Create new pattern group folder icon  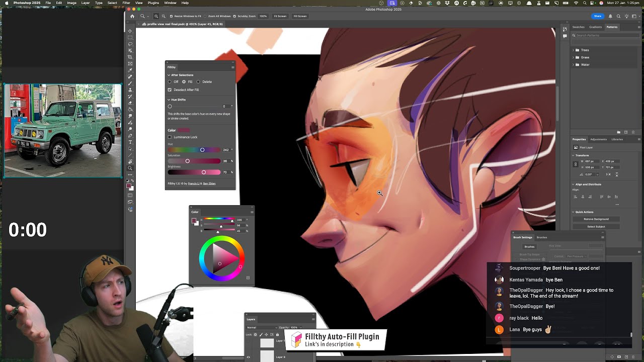(x=619, y=132)
